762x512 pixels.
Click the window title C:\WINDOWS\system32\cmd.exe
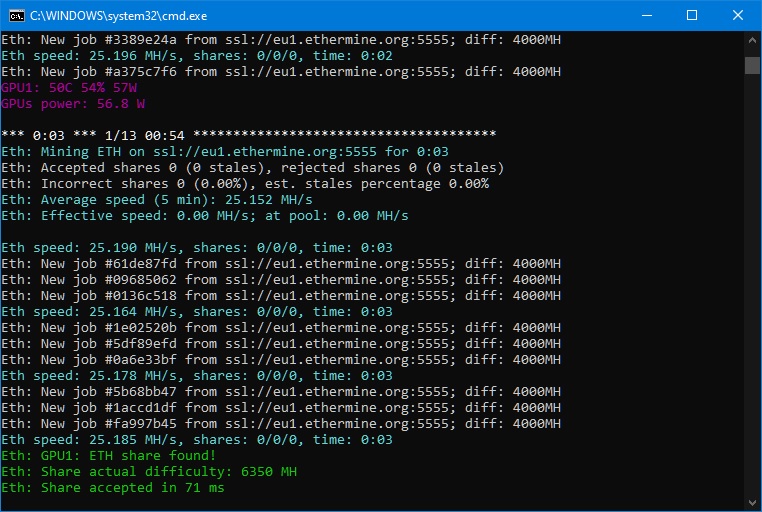119,16
